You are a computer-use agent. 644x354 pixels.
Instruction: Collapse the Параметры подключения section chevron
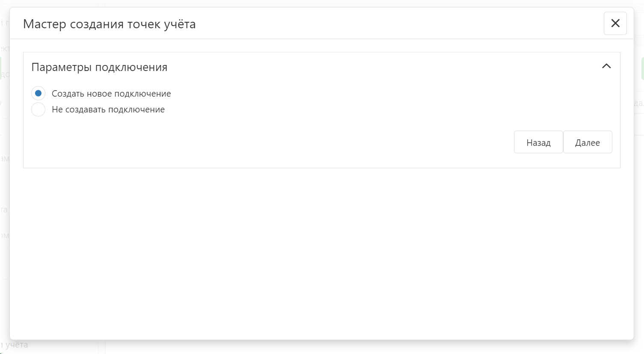tap(606, 66)
